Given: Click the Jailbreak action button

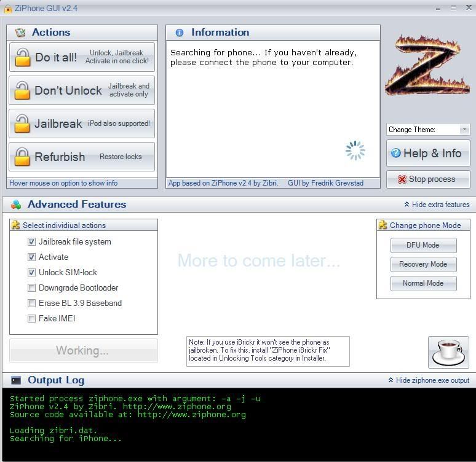Looking at the screenshot, I should pos(82,123).
